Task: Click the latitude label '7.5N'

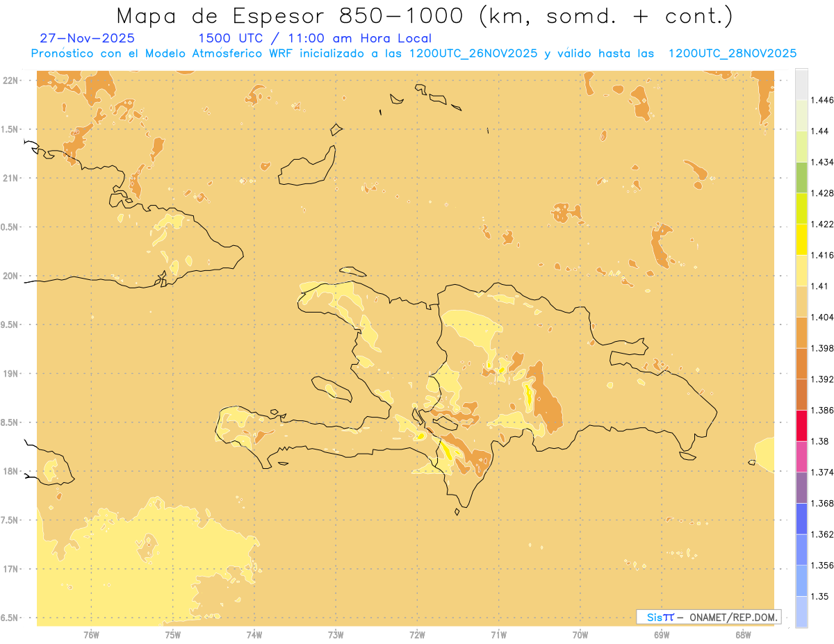Action: click(10, 520)
